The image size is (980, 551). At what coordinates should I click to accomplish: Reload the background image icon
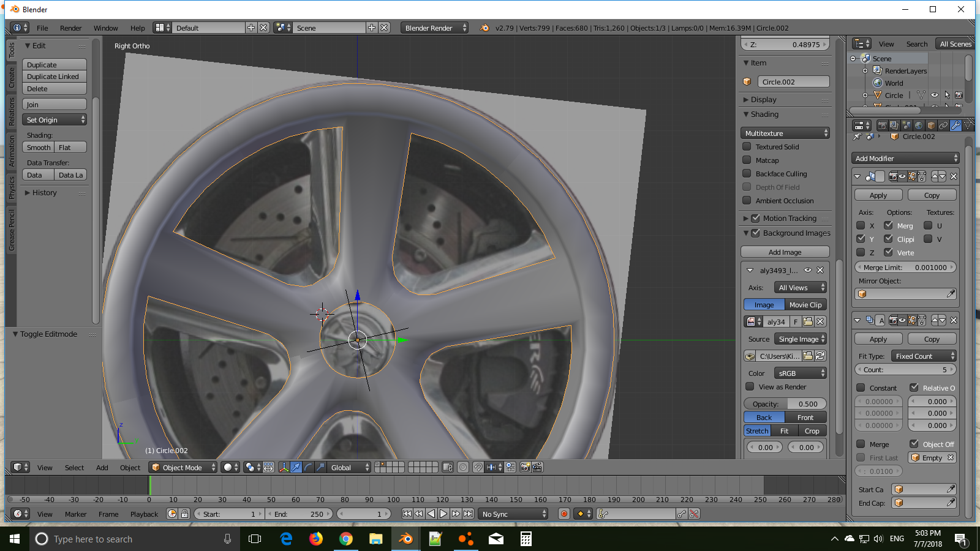(820, 356)
